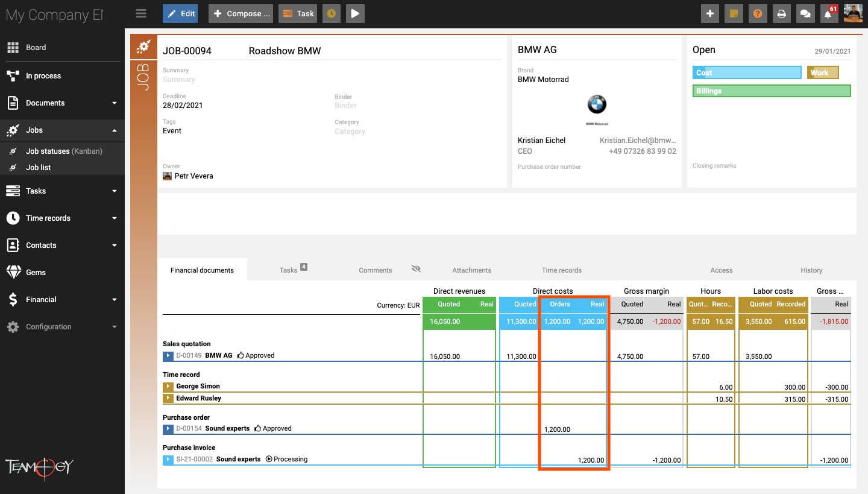Open Job statuses (Kanban)
The image size is (868, 494).
[x=64, y=151]
